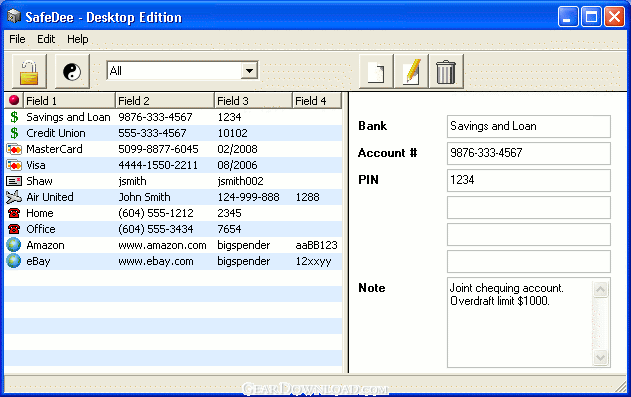Select the Savings and Loan row name

(68, 117)
